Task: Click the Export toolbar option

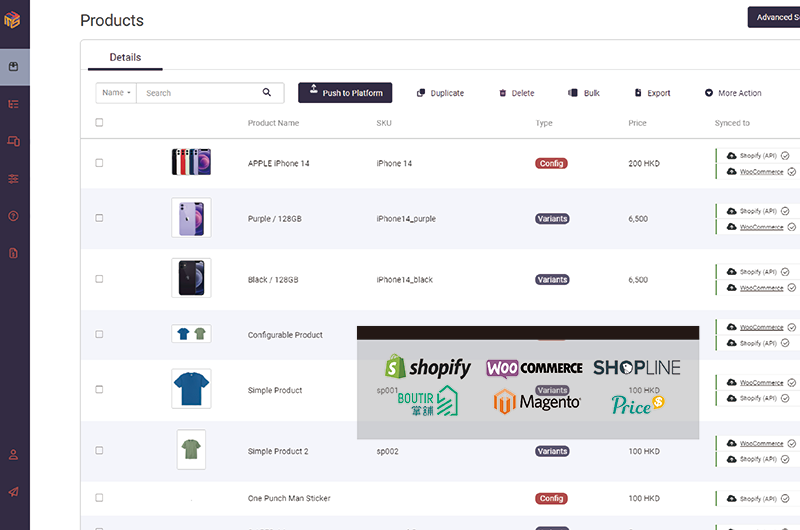Action: point(652,93)
